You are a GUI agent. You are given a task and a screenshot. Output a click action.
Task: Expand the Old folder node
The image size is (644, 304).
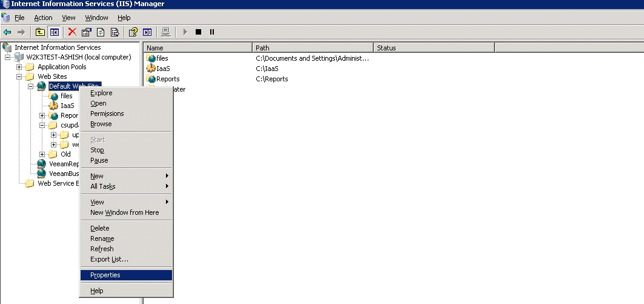(42, 154)
